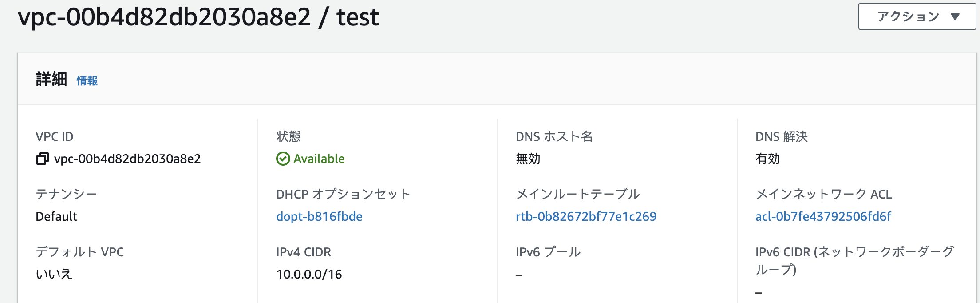Click the メインルートテーブル label
980x303 pixels.
[x=577, y=194]
